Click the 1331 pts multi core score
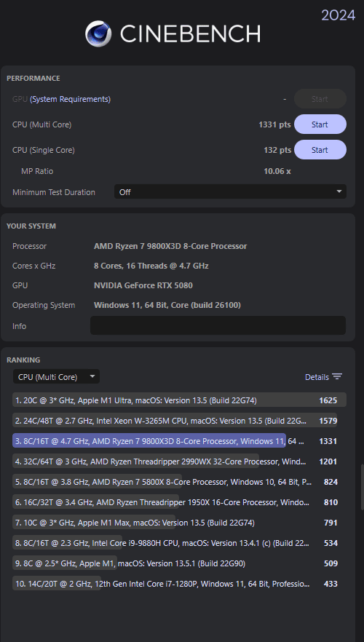Screen dimensions: 364x642 click(274, 124)
